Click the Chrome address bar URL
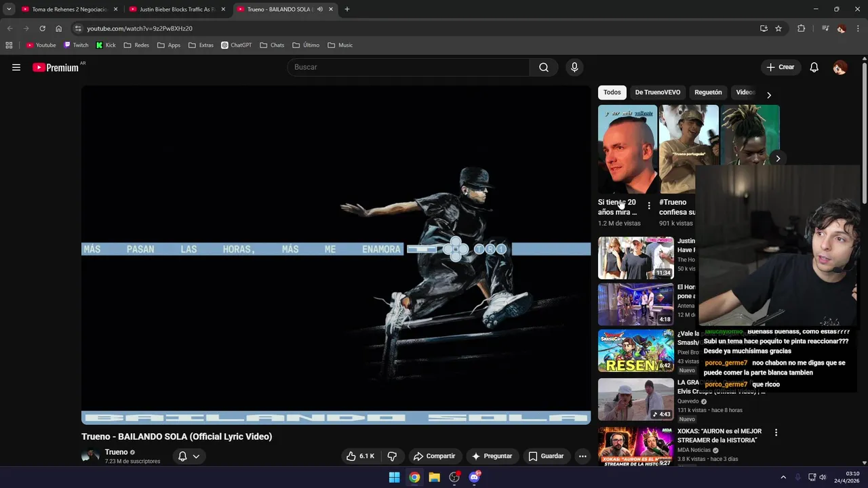 pyautogui.click(x=140, y=28)
